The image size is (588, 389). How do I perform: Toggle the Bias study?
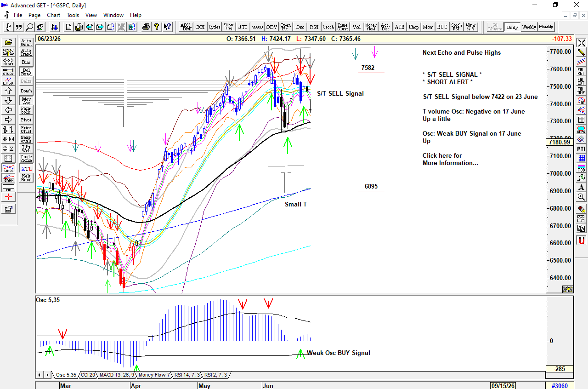pos(26,62)
